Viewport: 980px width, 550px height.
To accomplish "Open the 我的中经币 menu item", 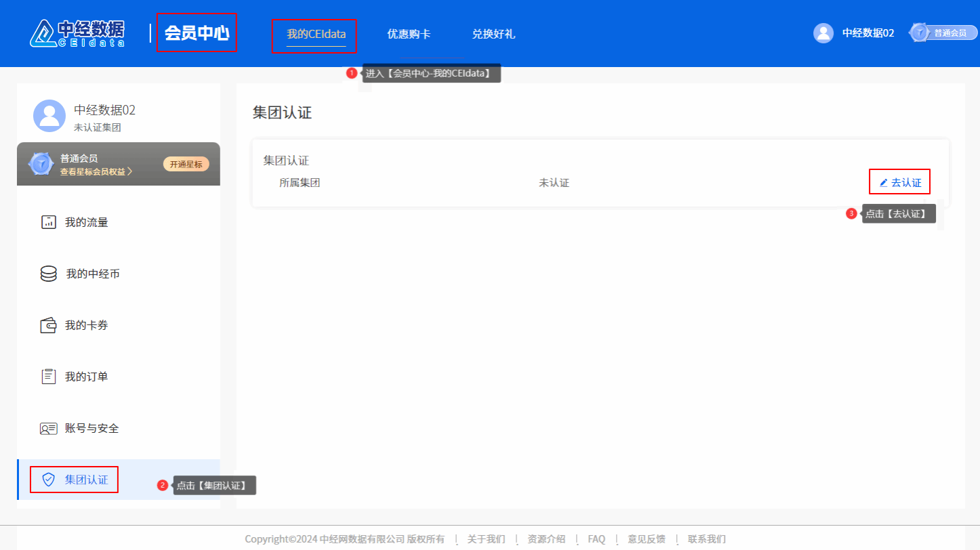I will point(119,274).
